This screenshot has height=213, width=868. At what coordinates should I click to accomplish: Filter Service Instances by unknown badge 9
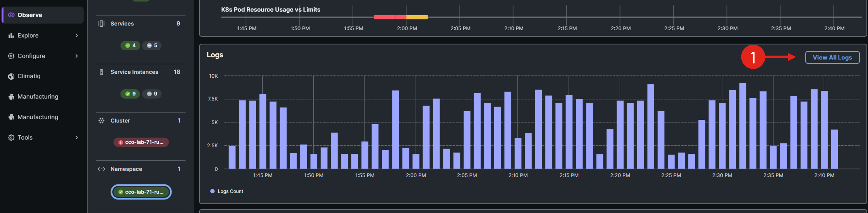[x=152, y=94]
